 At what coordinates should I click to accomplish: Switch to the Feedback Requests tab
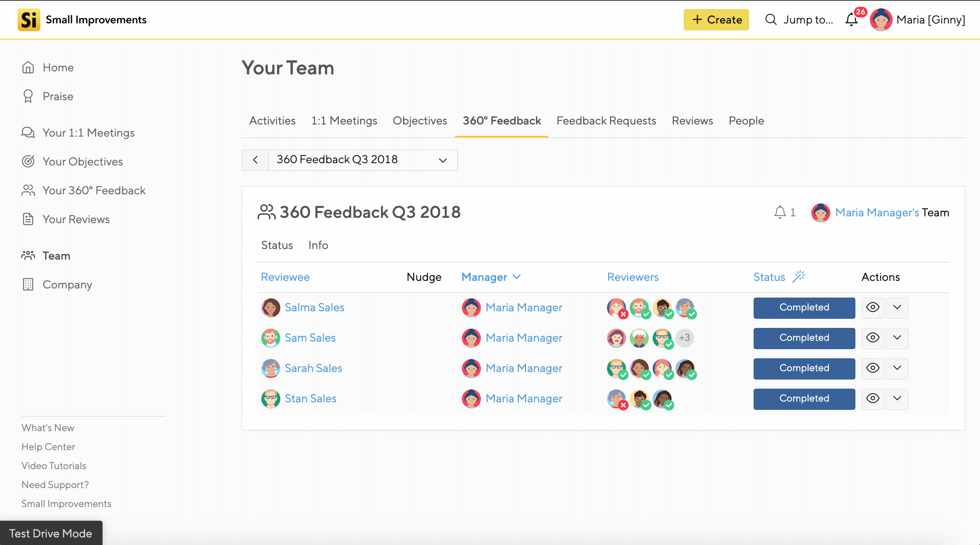606,121
